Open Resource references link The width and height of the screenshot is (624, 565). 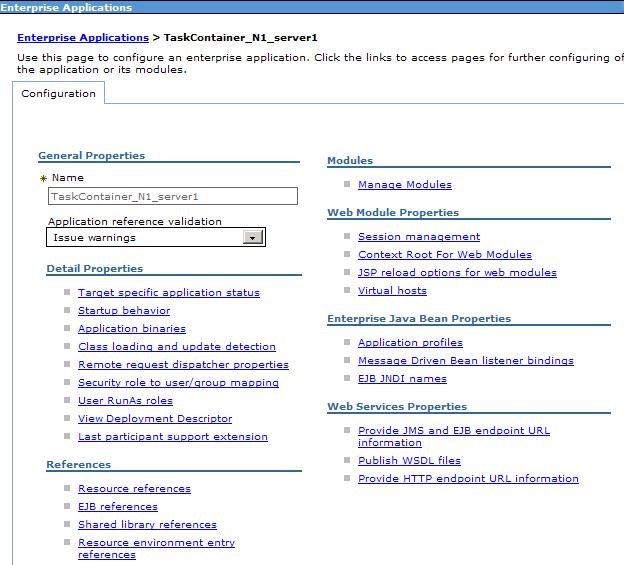pyautogui.click(x=135, y=489)
